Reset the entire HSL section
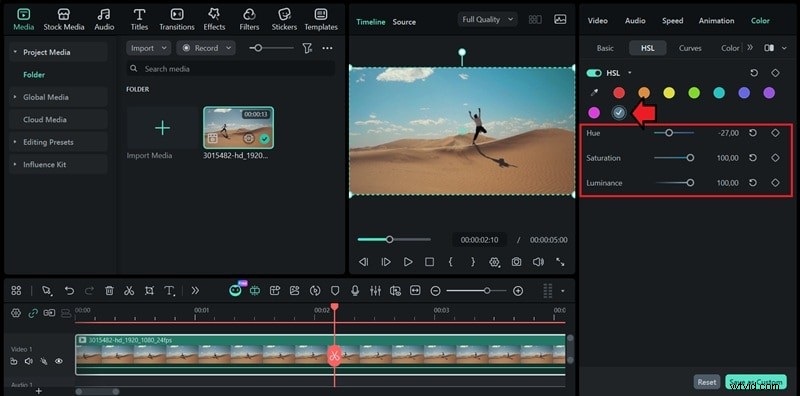This screenshot has width=800, height=396. coord(754,73)
